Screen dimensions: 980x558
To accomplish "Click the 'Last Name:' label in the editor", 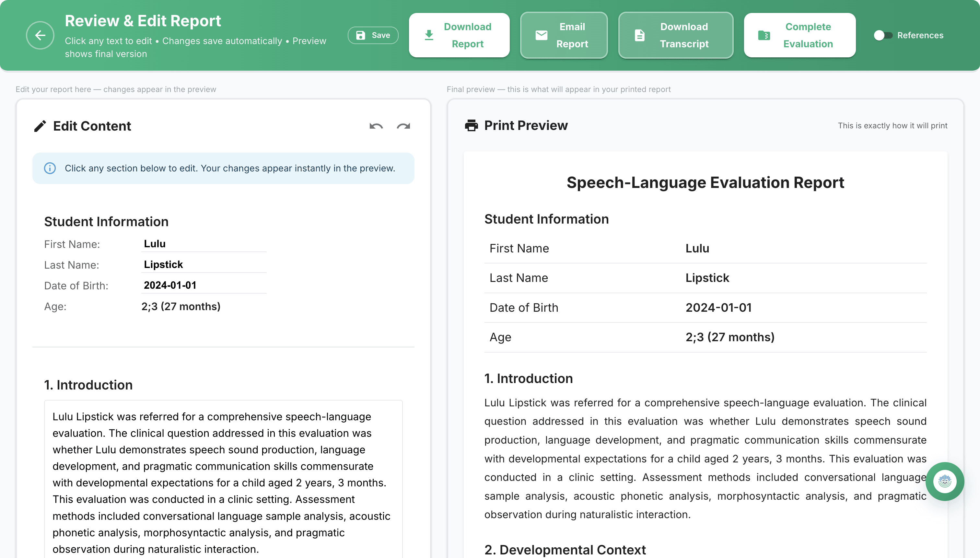I will (x=71, y=265).
